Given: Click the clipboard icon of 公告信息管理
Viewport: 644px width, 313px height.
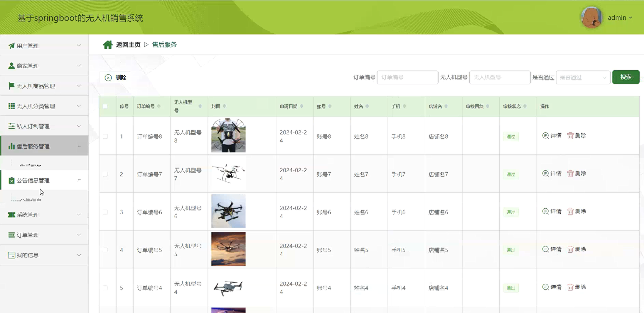Looking at the screenshot, I should pos(11,180).
